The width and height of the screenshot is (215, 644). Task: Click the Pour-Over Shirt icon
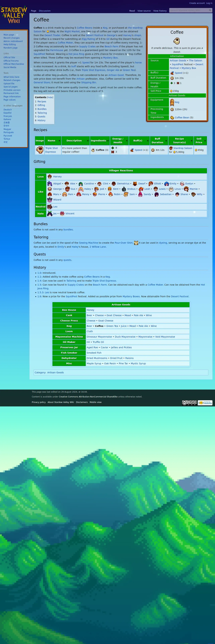(x=136, y=243)
